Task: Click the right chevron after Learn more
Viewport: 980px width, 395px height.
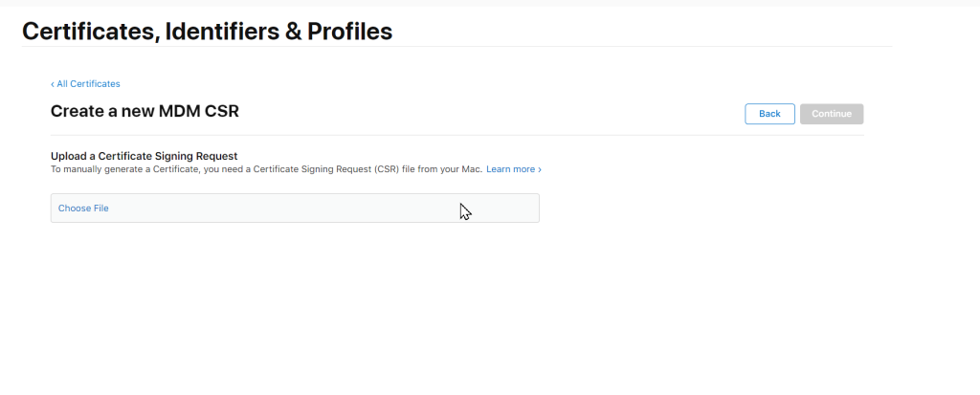Action: tap(540, 169)
